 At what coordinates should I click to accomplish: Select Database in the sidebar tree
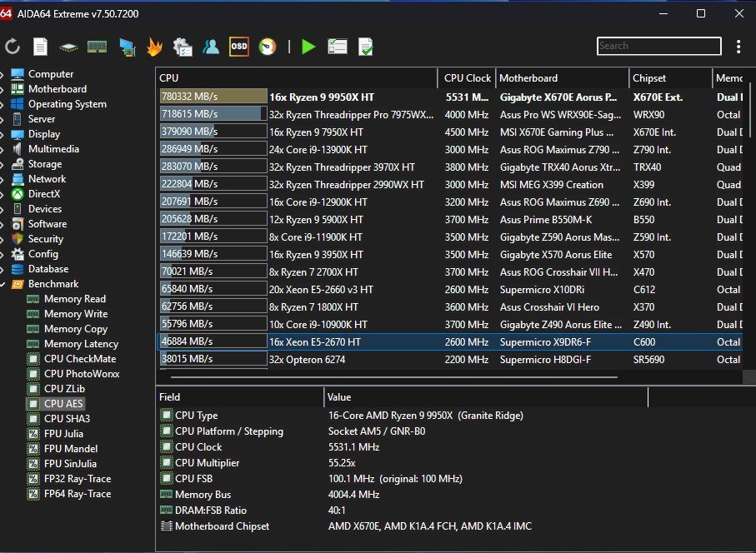pos(48,269)
